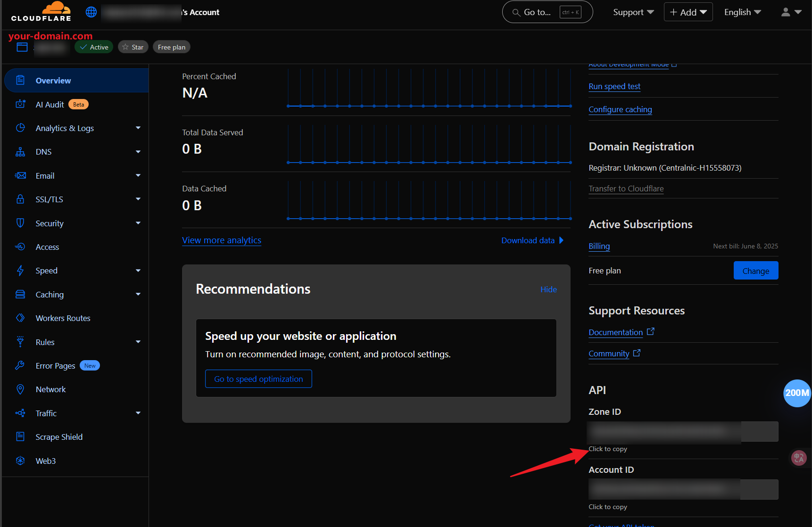The height and width of the screenshot is (527, 812).
Task: Open the Support dropdown
Action: coord(633,12)
